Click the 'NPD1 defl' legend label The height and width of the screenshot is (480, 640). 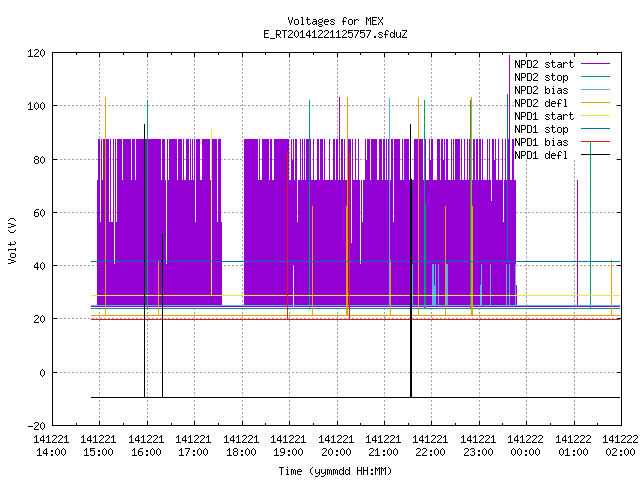pos(541,156)
